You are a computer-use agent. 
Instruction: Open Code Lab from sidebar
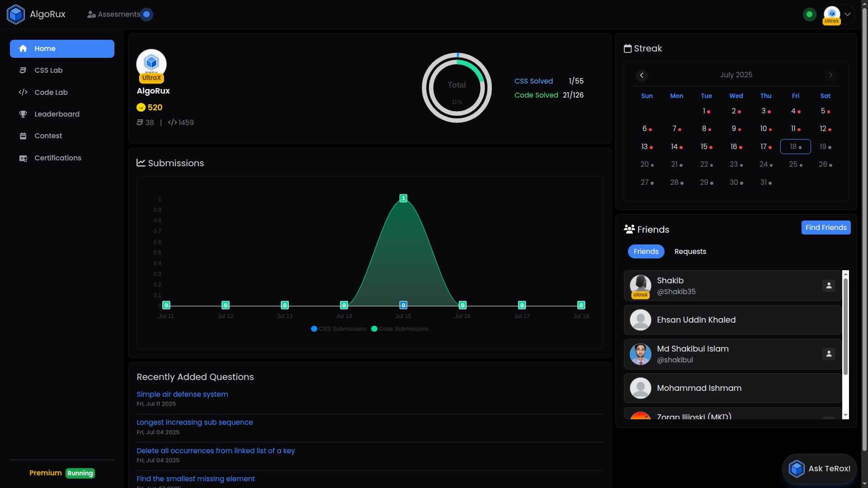[x=62, y=93]
